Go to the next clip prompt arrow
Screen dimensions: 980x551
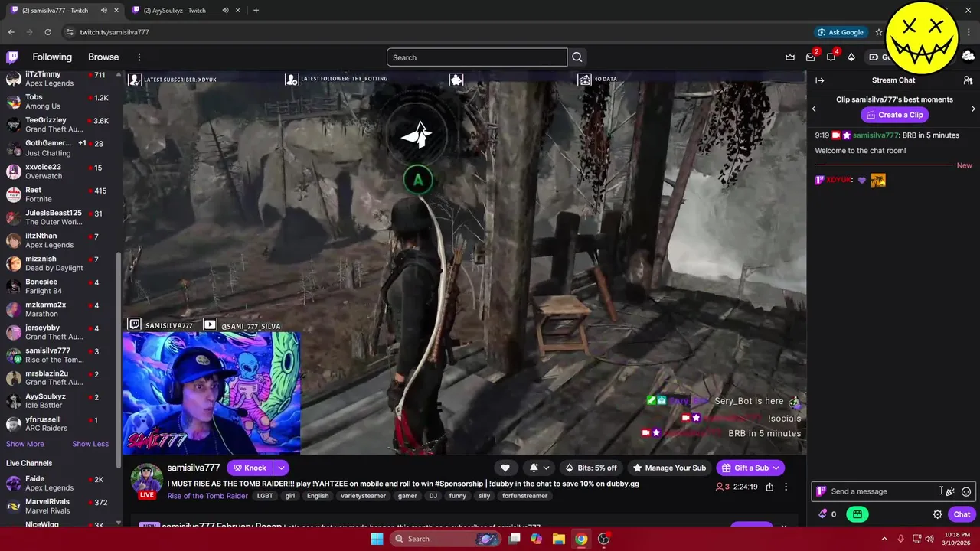pos(973,109)
